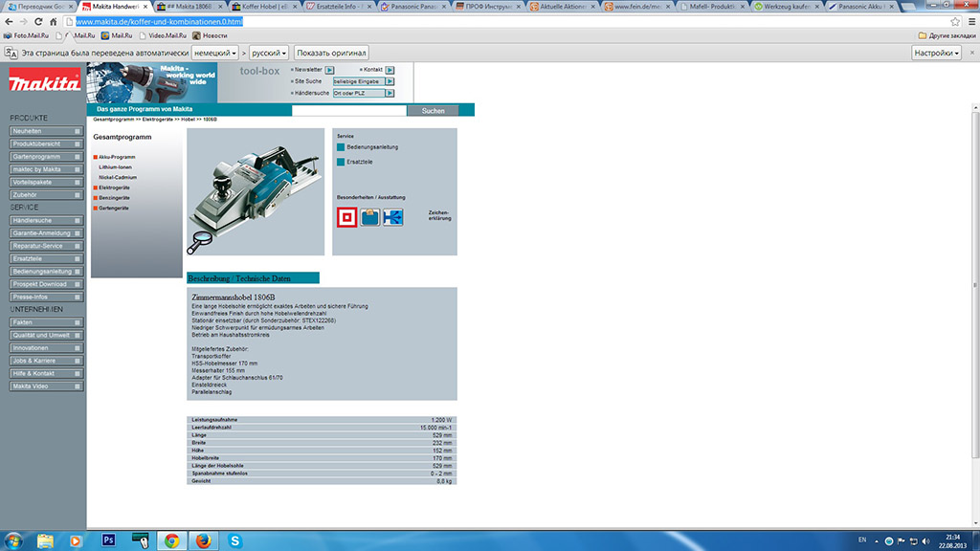980x551 pixels.
Task: Click the page vertical scrollbar
Action: 975,284
